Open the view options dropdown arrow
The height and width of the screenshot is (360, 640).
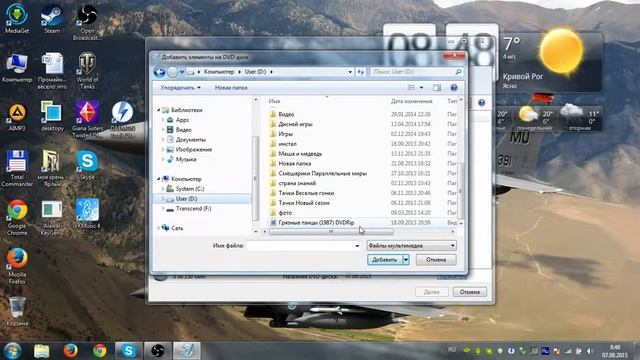coord(422,88)
